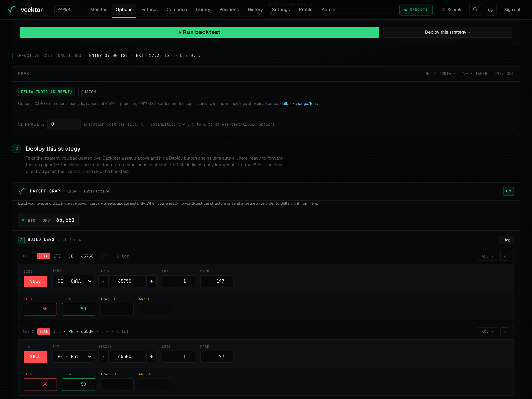This screenshot has width=532, height=399.
Task: Open Profile tab
Action: click(306, 10)
